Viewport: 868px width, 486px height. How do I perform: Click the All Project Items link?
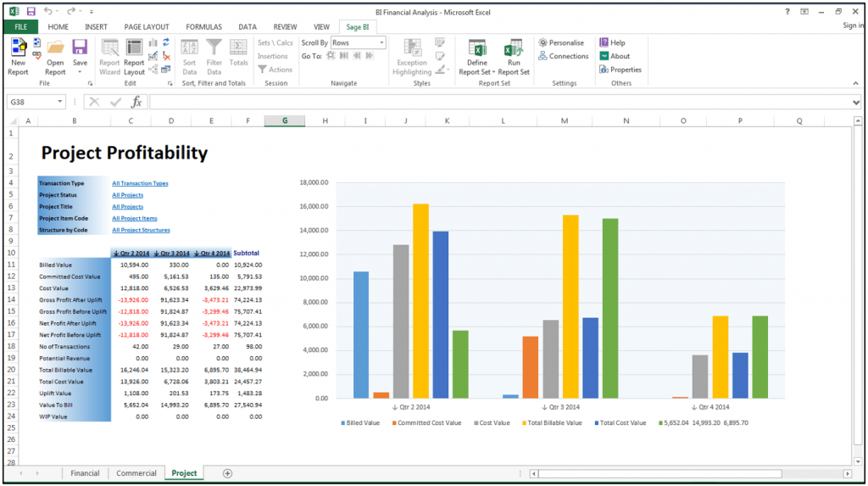click(135, 218)
